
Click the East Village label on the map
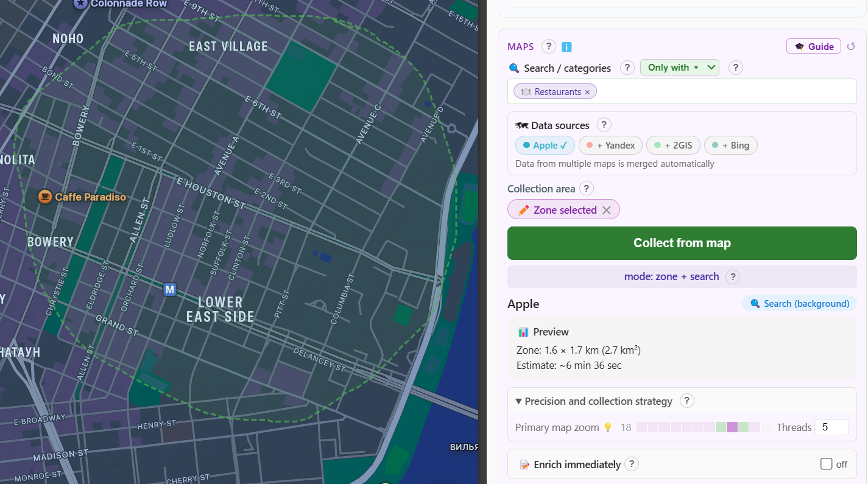(228, 46)
